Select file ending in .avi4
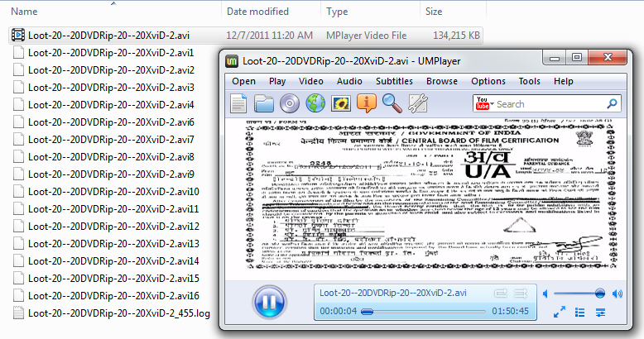Viewport: 644px width, 339px height. click(x=111, y=105)
